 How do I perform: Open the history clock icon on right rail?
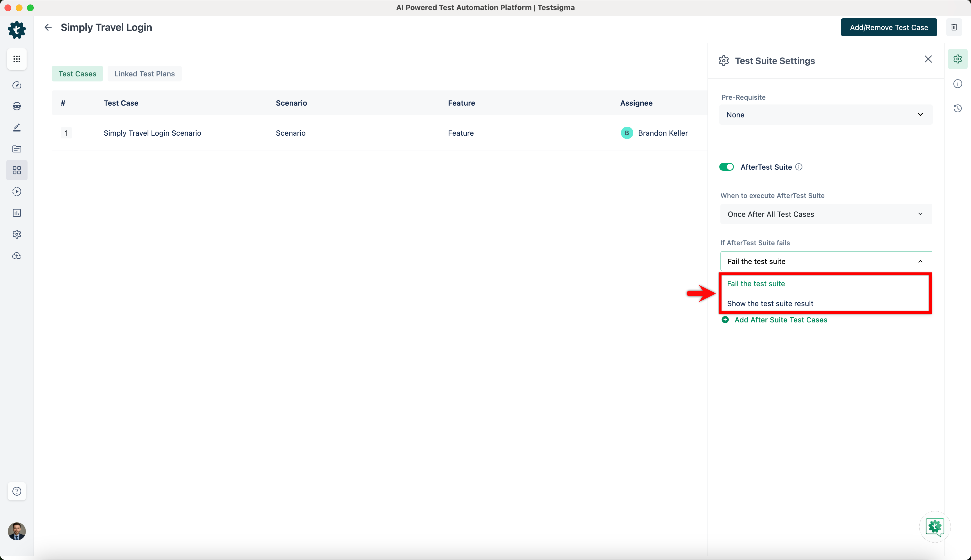coord(958,108)
